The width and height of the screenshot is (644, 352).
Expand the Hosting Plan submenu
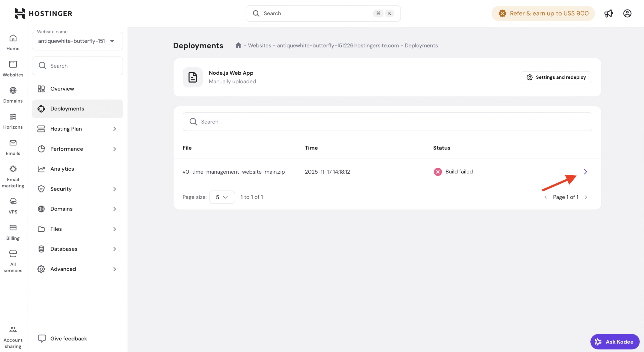(77, 129)
